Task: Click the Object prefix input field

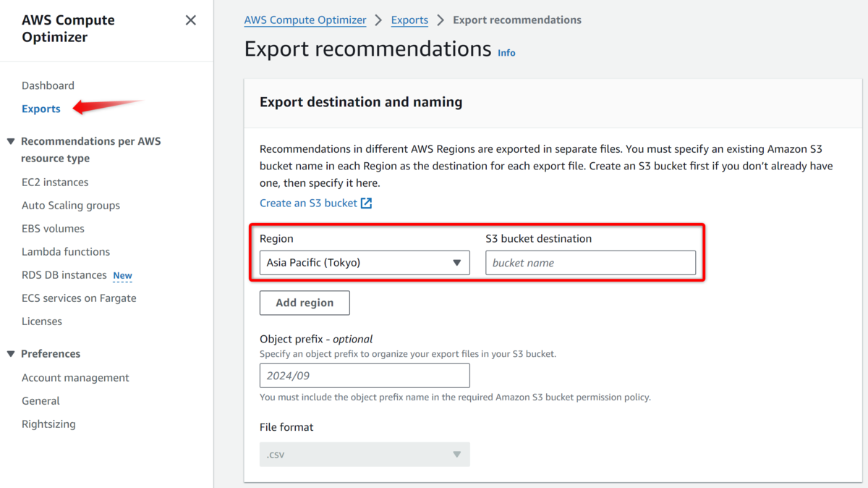Action: [365, 376]
